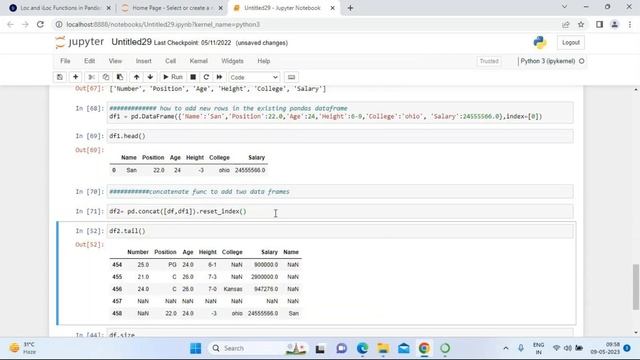640x360 pixels.
Task: Click the kernel idle indicator circle
Action: coord(582,61)
